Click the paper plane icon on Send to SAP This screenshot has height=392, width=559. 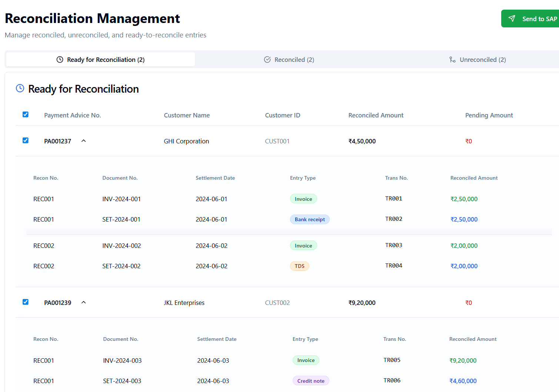click(x=512, y=19)
